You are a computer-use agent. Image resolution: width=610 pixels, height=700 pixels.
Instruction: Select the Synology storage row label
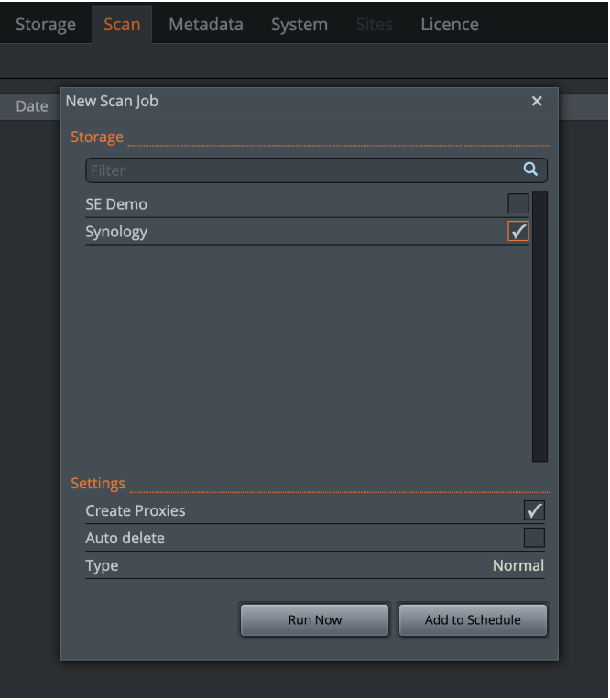tap(116, 232)
